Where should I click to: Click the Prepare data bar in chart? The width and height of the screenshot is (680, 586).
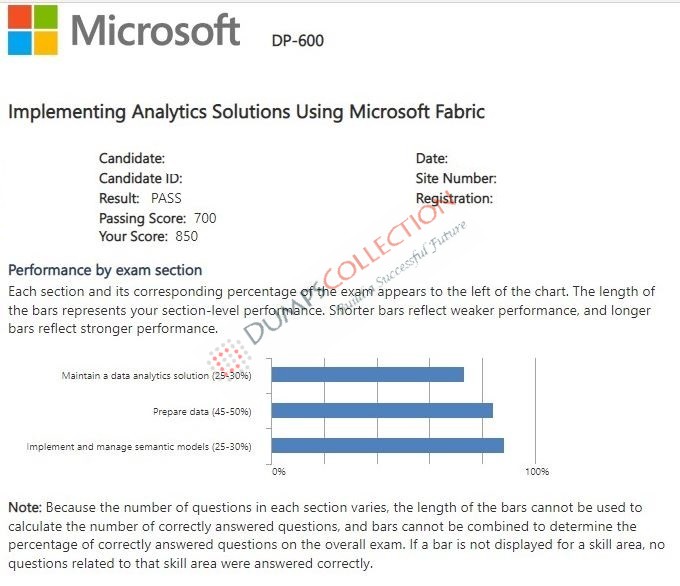click(382, 410)
